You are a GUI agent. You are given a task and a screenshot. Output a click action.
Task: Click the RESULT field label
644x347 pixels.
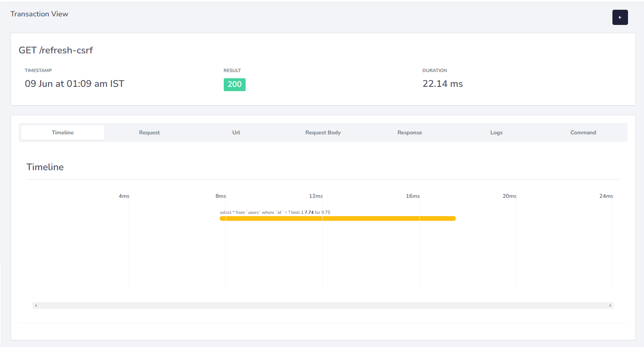coord(232,70)
